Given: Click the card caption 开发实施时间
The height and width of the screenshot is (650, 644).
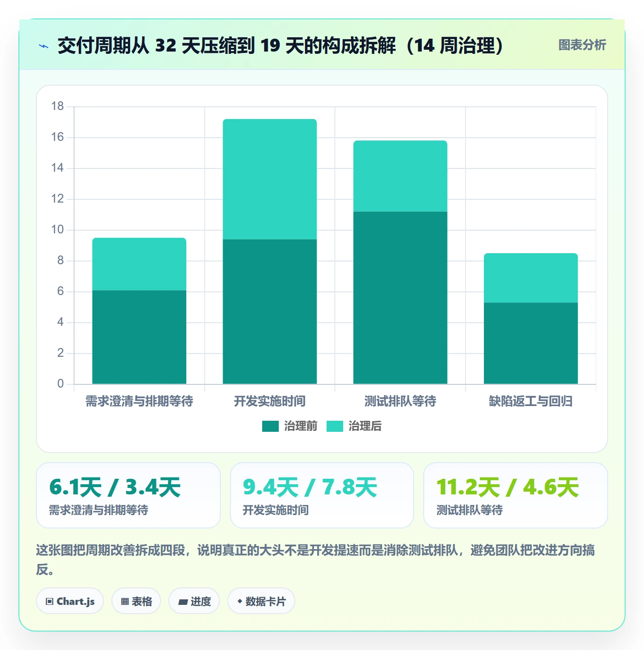Looking at the screenshot, I should [276, 510].
